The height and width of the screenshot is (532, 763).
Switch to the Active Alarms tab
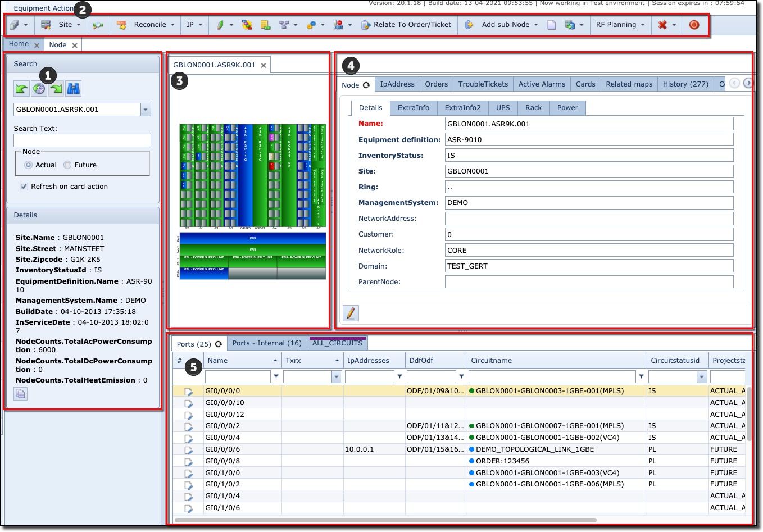(542, 84)
